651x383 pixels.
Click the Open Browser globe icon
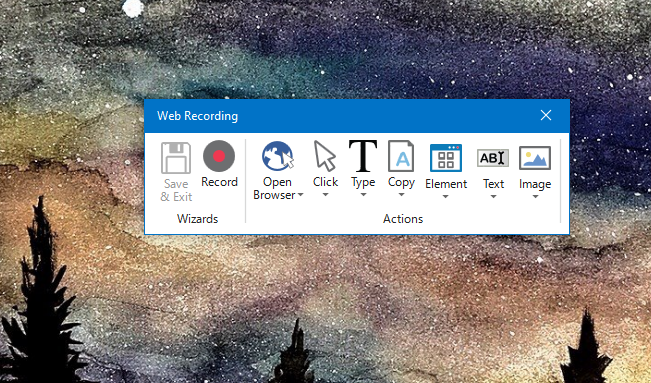click(278, 156)
